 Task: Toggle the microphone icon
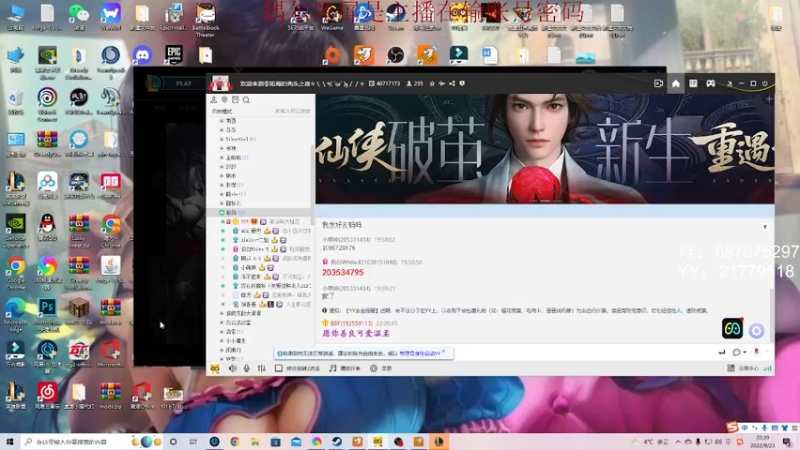pyautogui.click(x=247, y=368)
